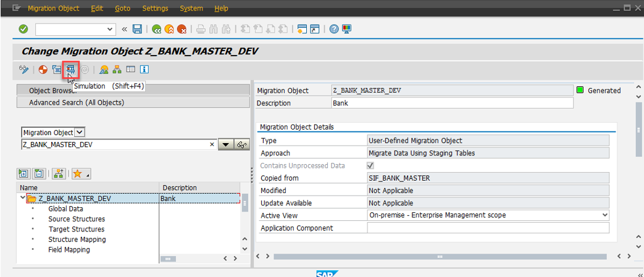Click the Name column header
644x277 pixels.
(x=88, y=188)
